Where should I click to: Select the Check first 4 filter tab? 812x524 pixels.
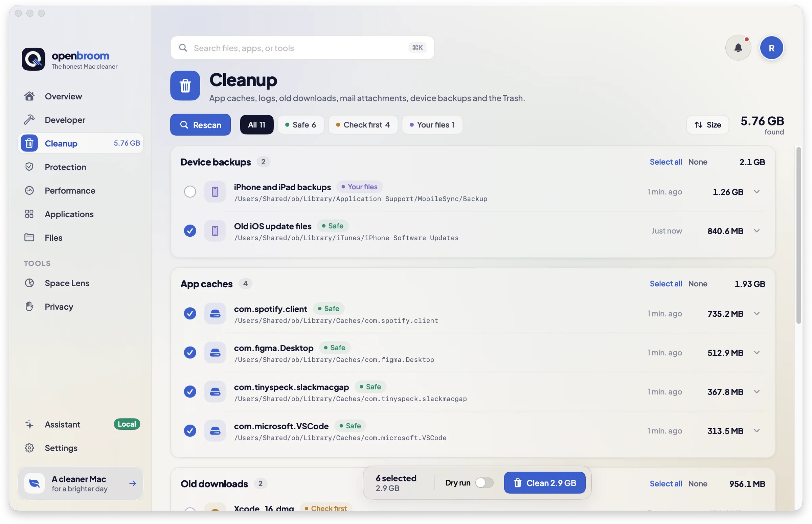(x=363, y=125)
